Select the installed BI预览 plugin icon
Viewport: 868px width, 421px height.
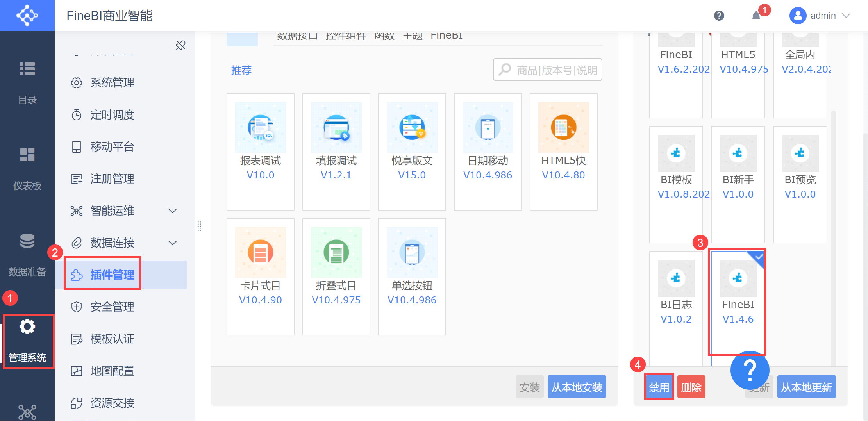point(800,153)
